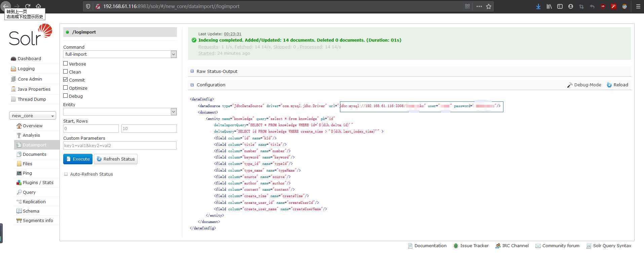Viewport: 644px width, 264px height.
Task: Enable Auto-Refresh Status checkbox
Action: [x=66, y=174]
